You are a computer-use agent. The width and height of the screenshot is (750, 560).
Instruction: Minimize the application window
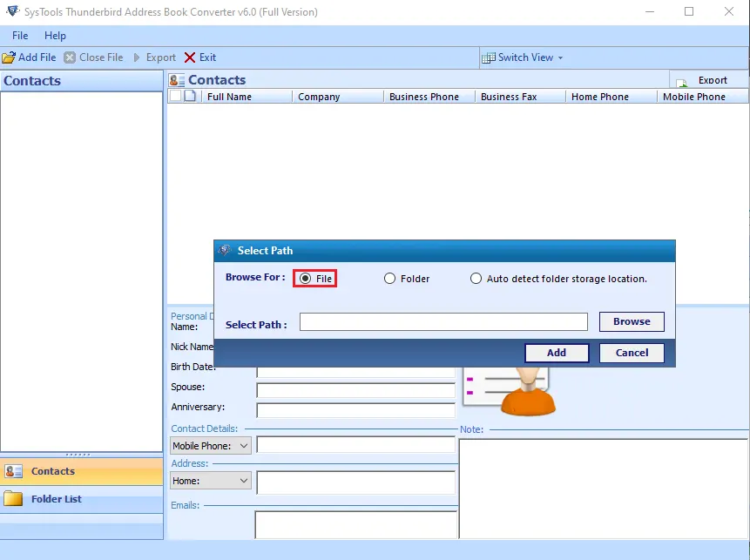650,11
